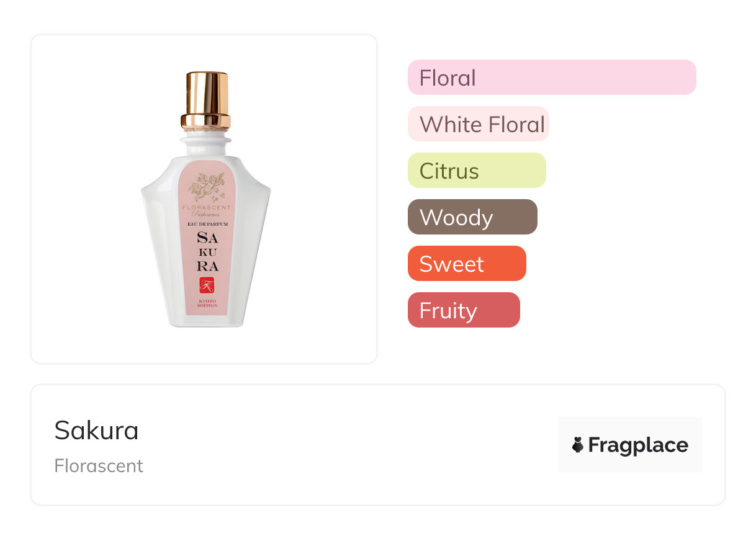
Task: Click the red emblem on bottle label
Action: 206,285
